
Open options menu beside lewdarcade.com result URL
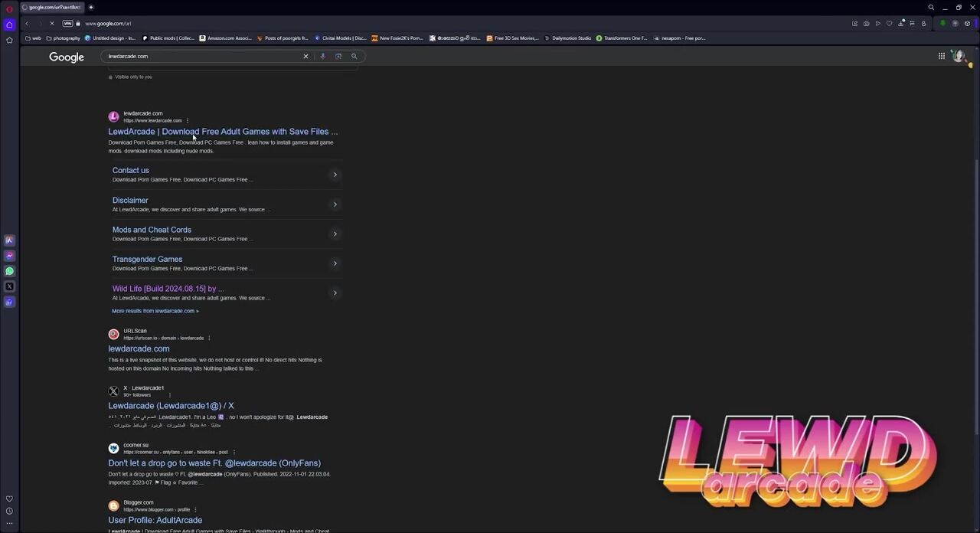coord(187,120)
